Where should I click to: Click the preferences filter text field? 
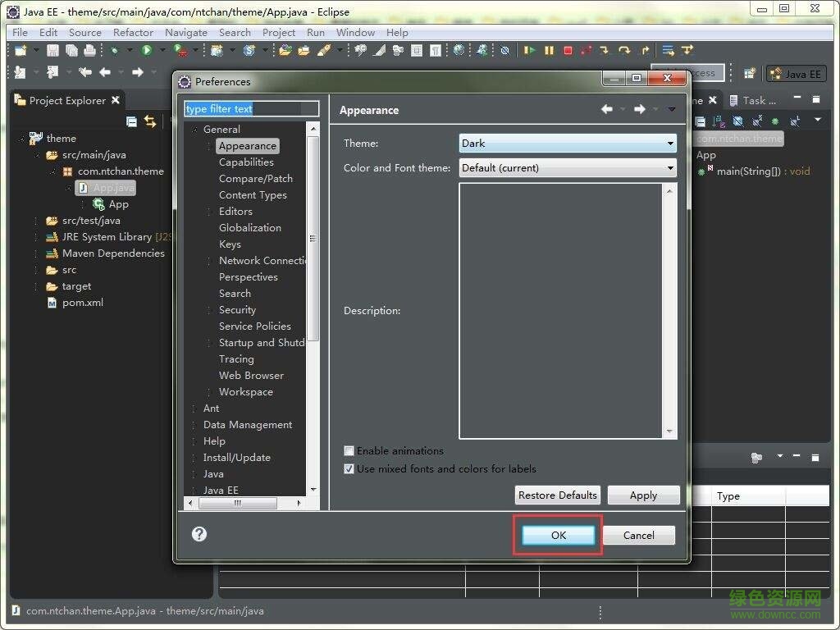coord(251,109)
